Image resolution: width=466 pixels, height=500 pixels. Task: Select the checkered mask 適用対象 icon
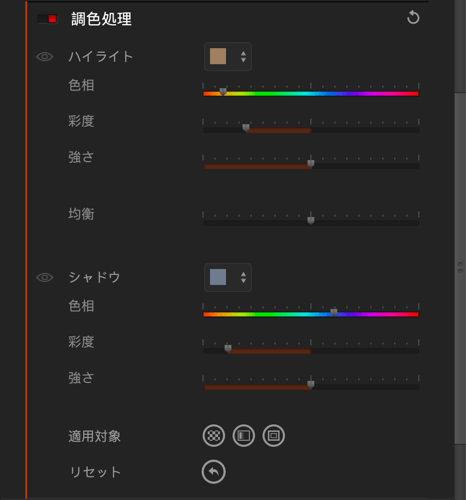(214, 436)
